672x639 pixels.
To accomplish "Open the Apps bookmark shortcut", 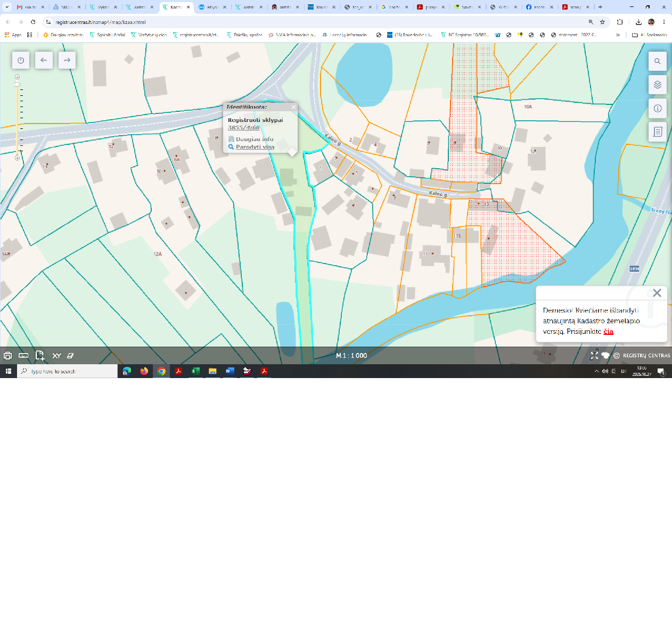I will [13, 35].
